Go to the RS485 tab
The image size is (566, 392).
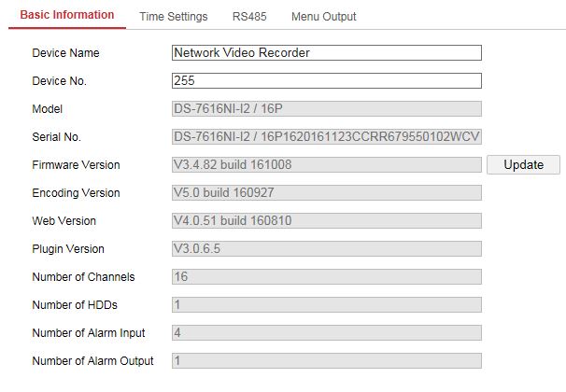click(x=247, y=17)
